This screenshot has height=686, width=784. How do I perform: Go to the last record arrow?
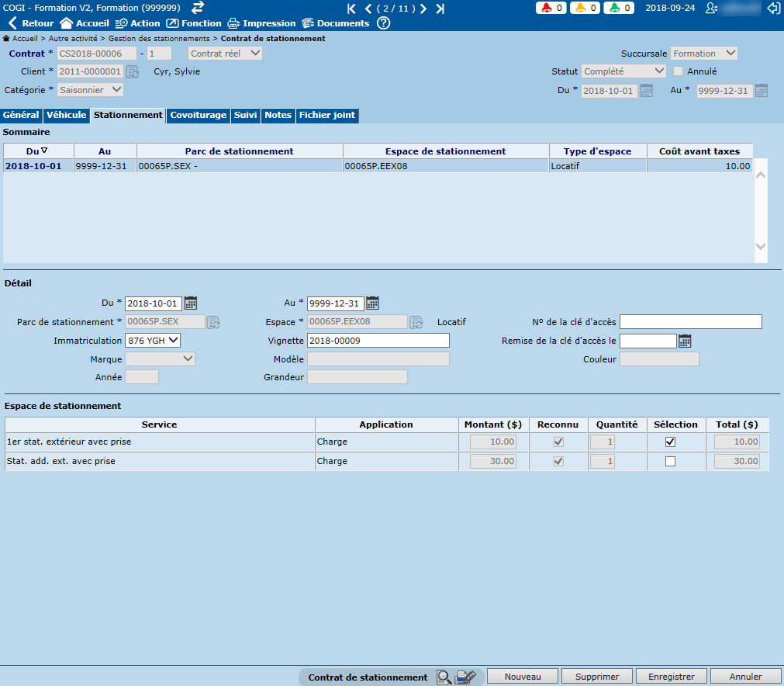(440, 9)
